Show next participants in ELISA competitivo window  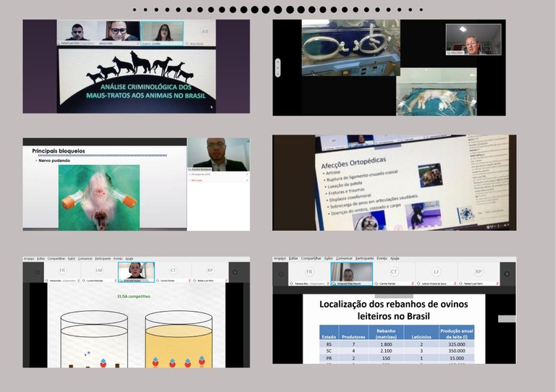pyautogui.click(x=234, y=273)
